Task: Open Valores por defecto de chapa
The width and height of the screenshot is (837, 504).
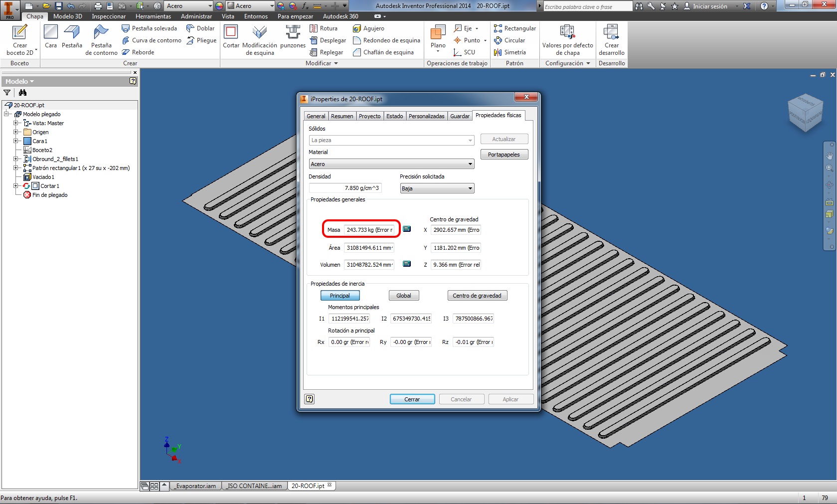Action: pos(567,40)
